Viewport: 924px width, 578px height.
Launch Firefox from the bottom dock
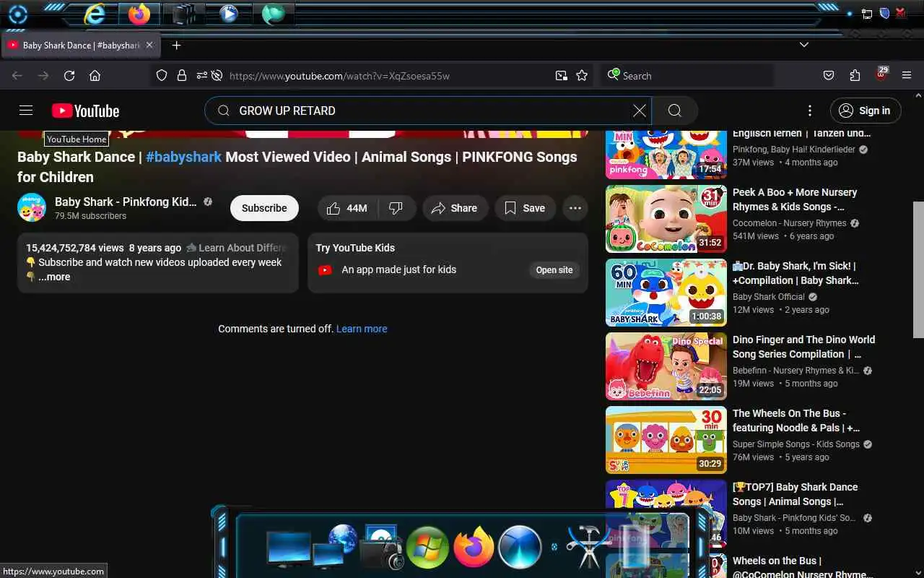(x=474, y=547)
